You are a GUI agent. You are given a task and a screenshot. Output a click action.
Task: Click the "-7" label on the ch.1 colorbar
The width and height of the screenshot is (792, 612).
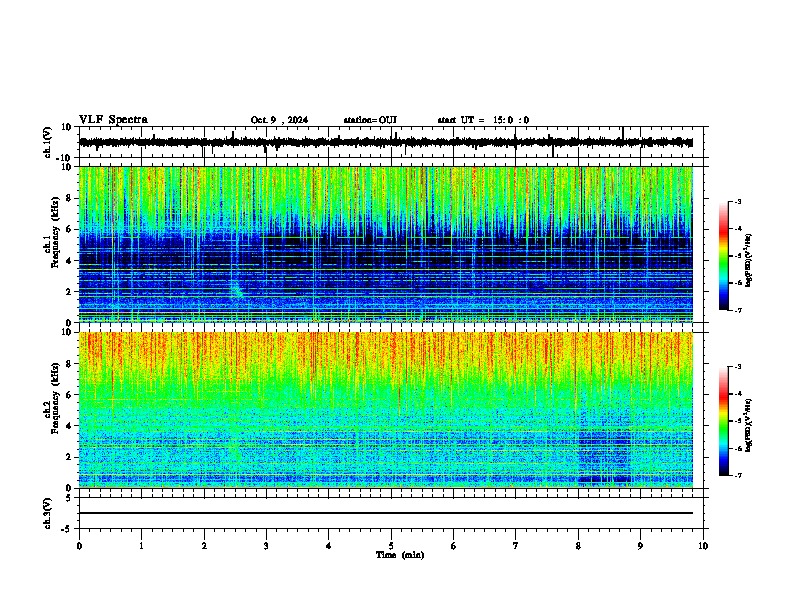pos(737,310)
